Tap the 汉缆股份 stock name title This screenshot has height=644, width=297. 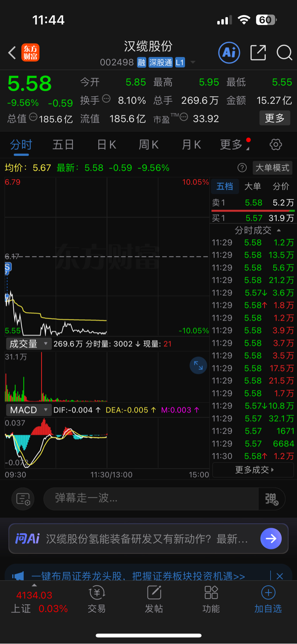point(148,46)
